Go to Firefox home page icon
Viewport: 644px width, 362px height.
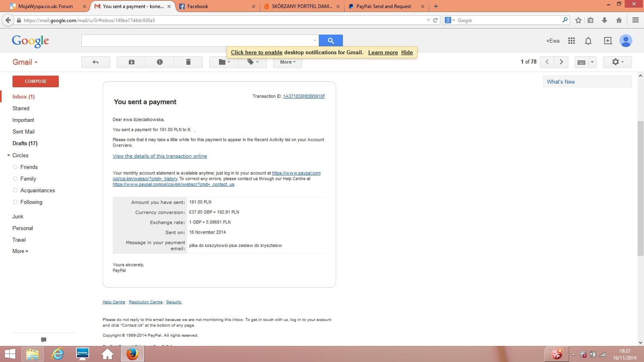click(x=619, y=20)
